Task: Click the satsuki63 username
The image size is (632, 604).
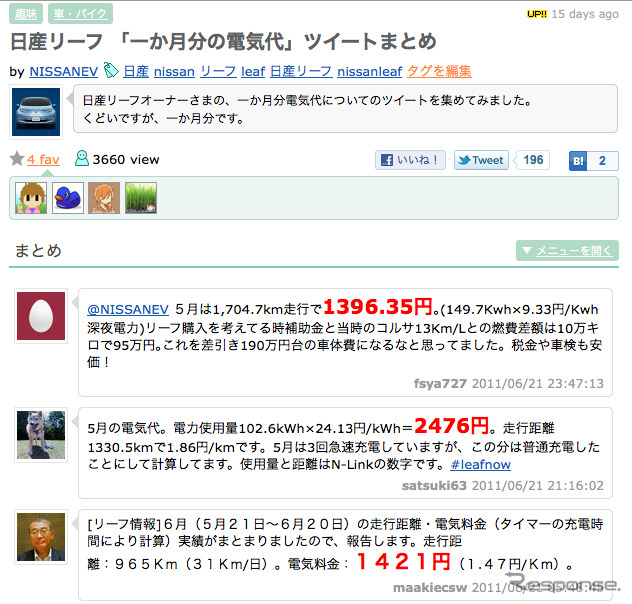Action: pos(434,486)
